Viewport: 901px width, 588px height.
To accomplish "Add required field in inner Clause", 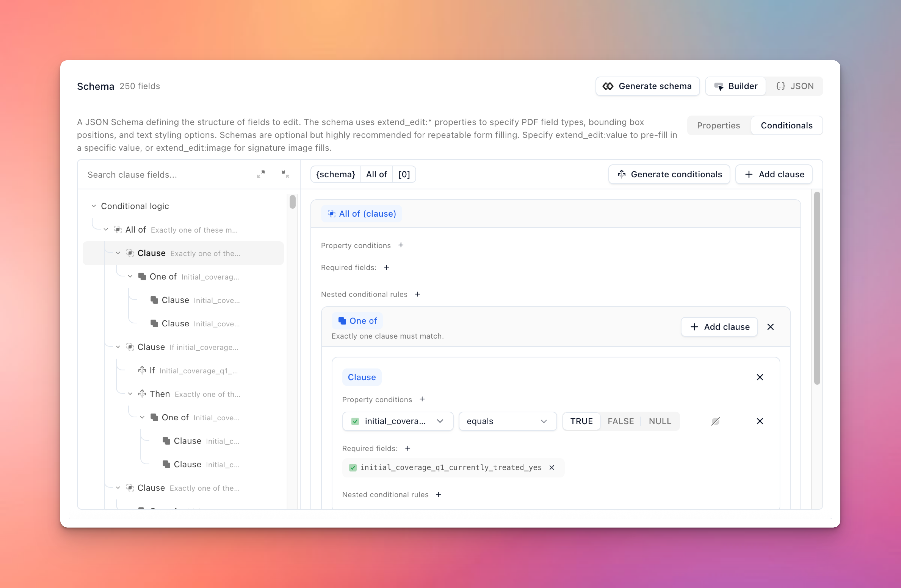I will pyautogui.click(x=408, y=448).
